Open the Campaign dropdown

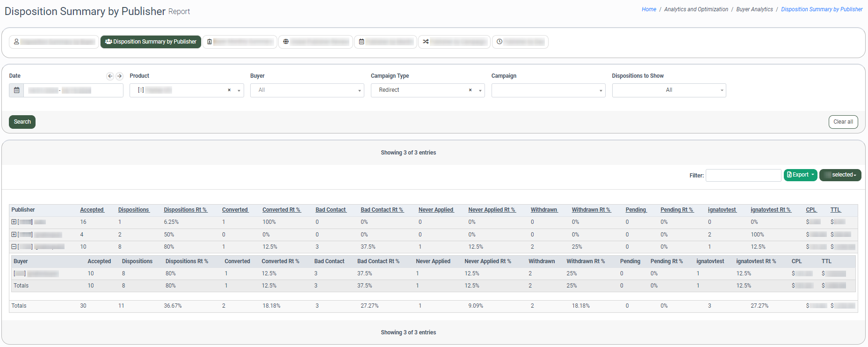coord(548,90)
